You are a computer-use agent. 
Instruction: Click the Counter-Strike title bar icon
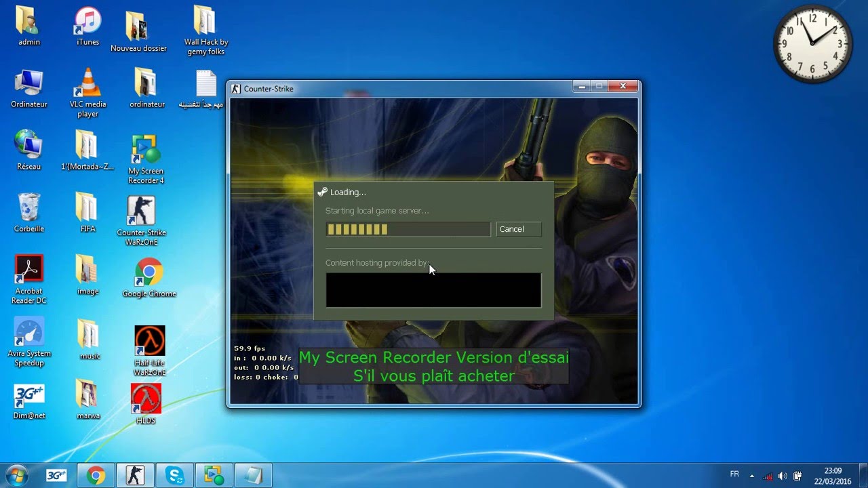[236, 89]
